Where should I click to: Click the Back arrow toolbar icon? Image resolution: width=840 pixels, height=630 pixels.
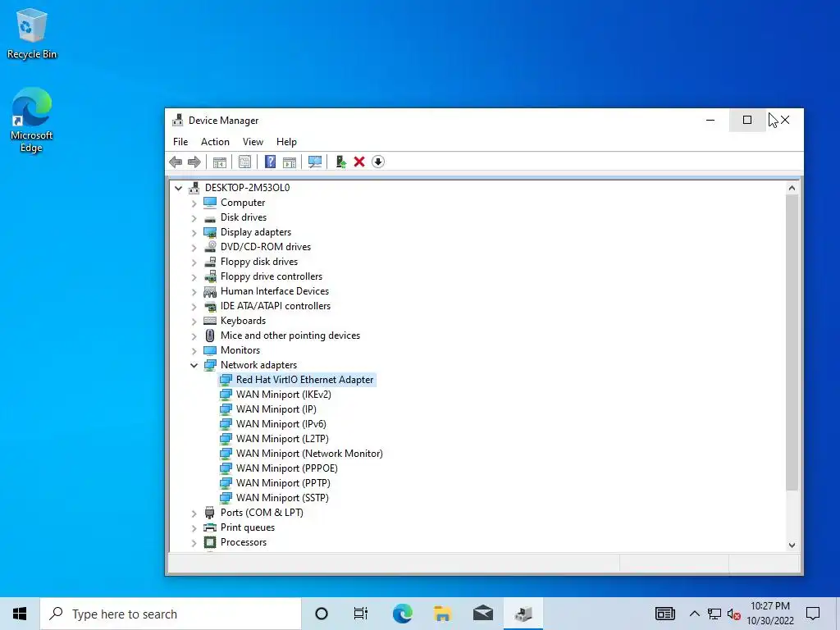(176, 162)
